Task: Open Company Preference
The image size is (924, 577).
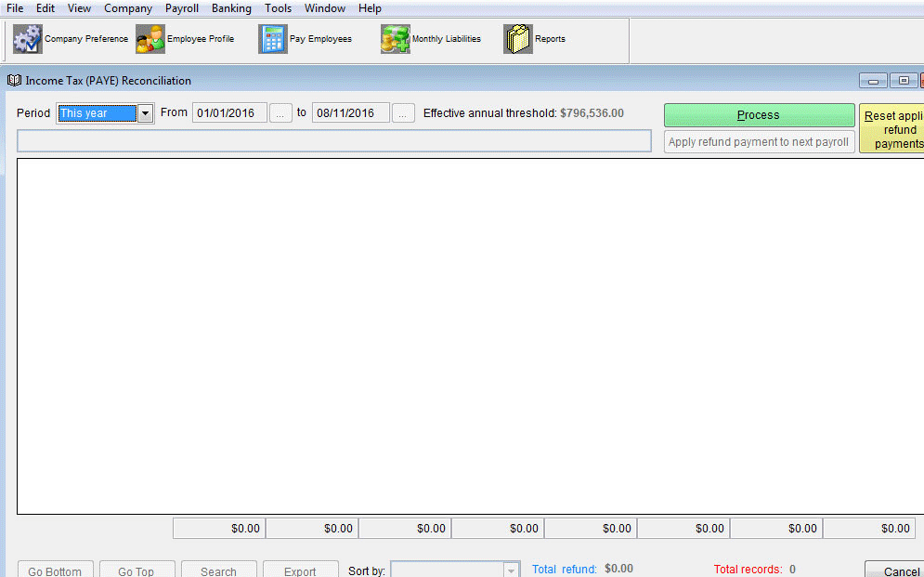Action: [70, 39]
